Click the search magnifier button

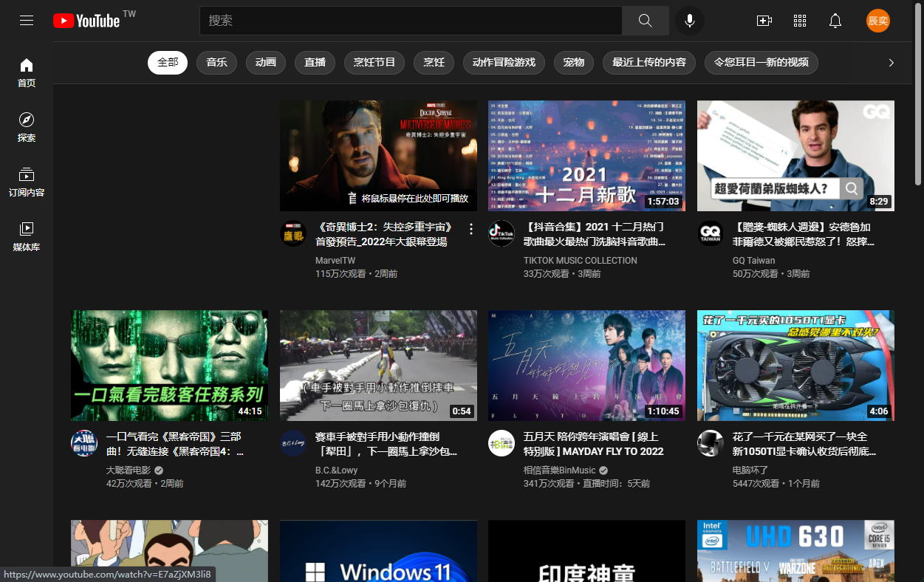pos(644,20)
